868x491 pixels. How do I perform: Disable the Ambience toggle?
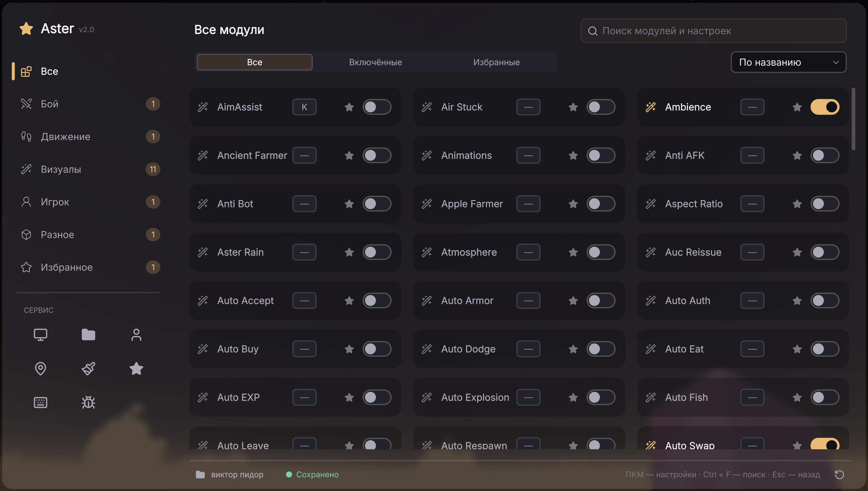(x=825, y=107)
